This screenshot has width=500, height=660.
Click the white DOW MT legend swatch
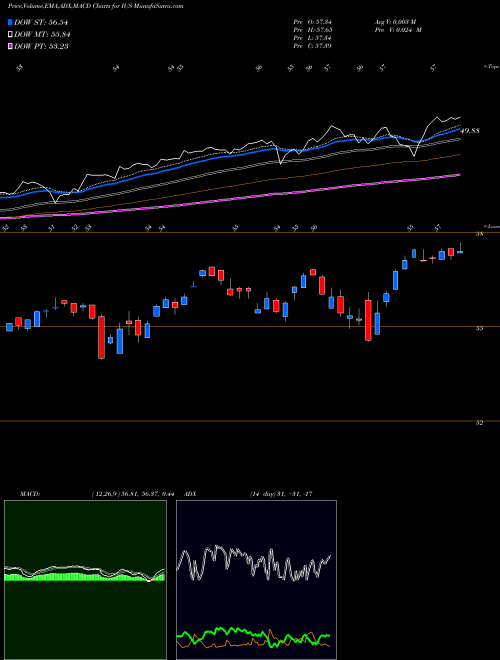(x=10, y=35)
